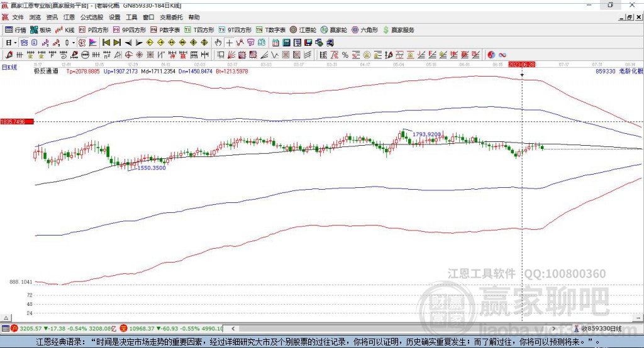The width and height of the screenshot is (644, 348).
Task: Open the 资讯 menu
Action: click(x=52, y=17)
